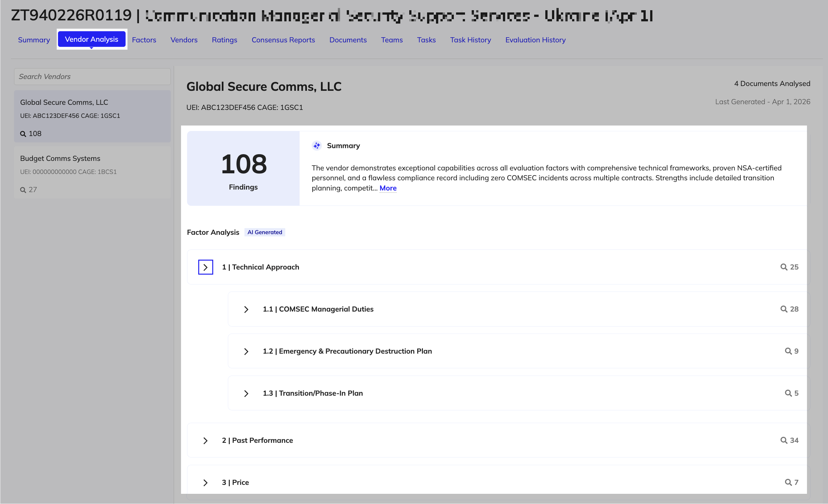Click 'UEI: 000000000000 CAGE: 1BCS1' text

point(68,172)
